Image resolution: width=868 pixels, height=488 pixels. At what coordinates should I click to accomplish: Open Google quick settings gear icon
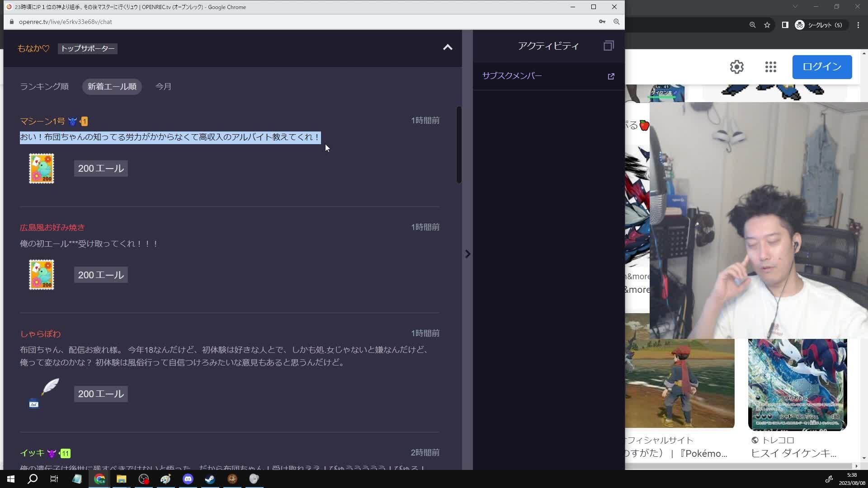point(737,67)
